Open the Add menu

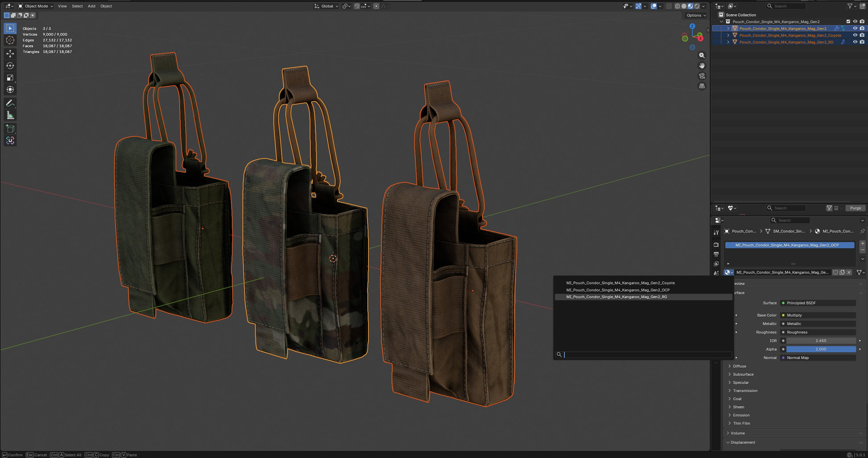(x=91, y=6)
